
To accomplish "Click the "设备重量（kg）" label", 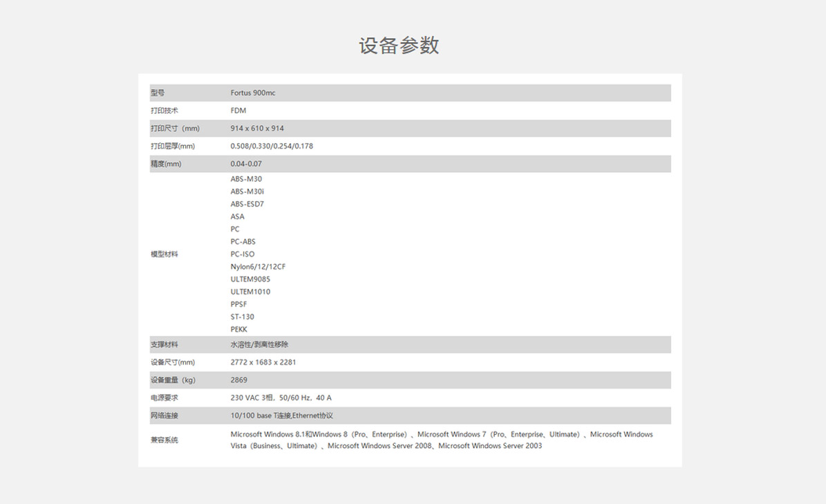I will [173, 380].
